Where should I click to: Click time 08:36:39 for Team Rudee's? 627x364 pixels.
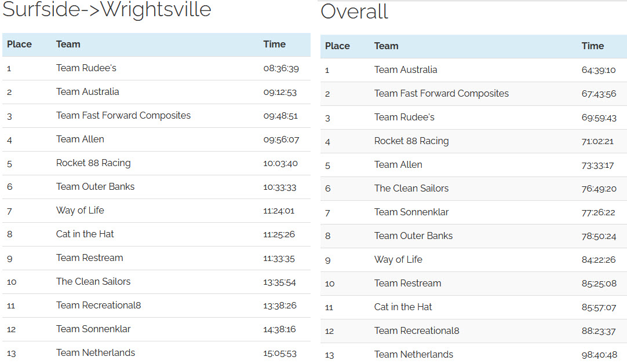(280, 69)
